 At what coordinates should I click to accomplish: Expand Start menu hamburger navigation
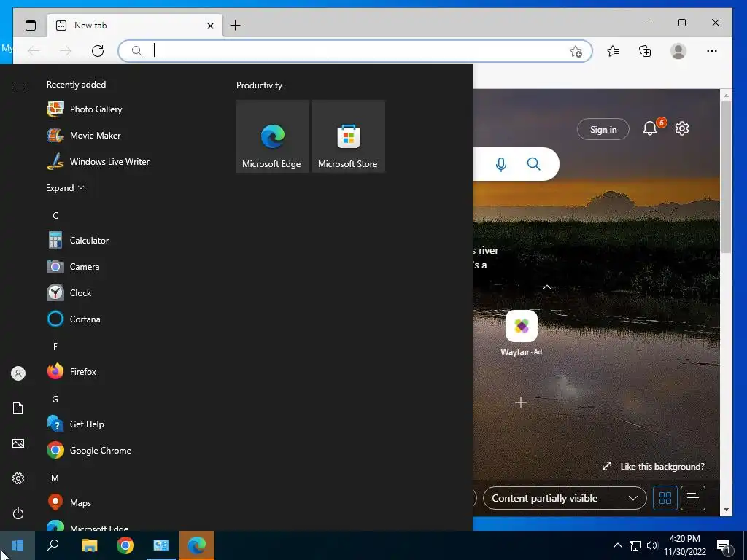(x=18, y=85)
